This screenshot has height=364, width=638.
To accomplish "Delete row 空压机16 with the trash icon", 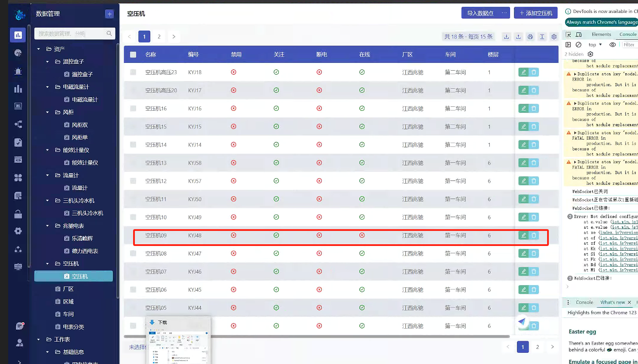I will [534, 109].
